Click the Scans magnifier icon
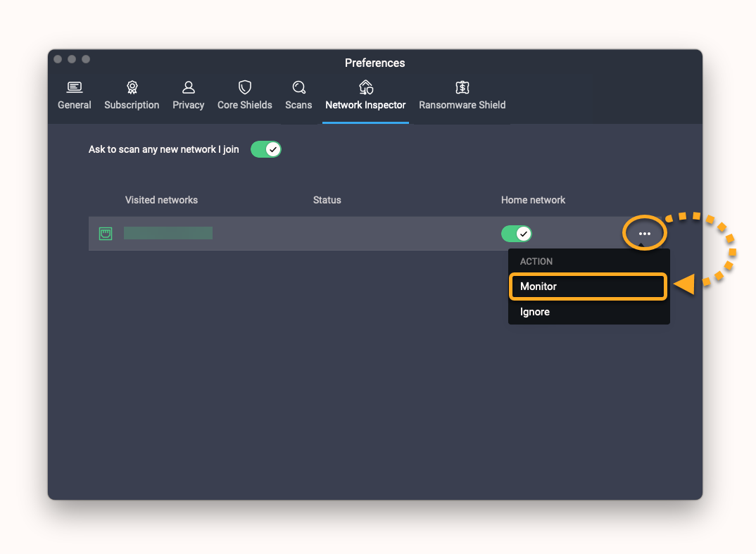This screenshot has height=554, width=756. pyautogui.click(x=298, y=87)
